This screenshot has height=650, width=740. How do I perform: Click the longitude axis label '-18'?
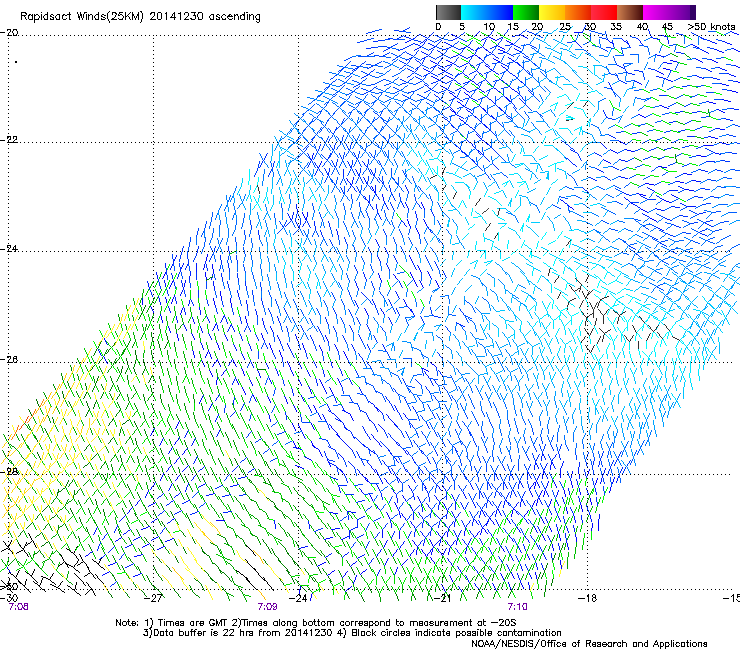(587, 598)
